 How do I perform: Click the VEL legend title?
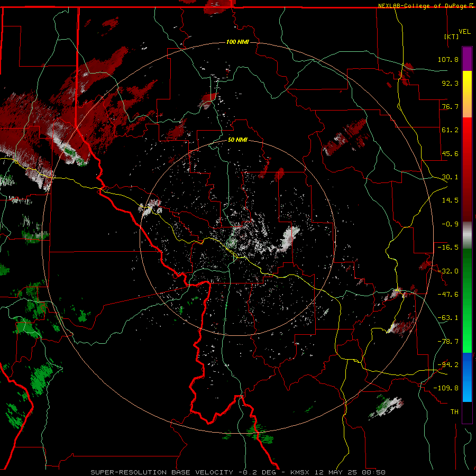pyautogui.click(x=464, y=32)
